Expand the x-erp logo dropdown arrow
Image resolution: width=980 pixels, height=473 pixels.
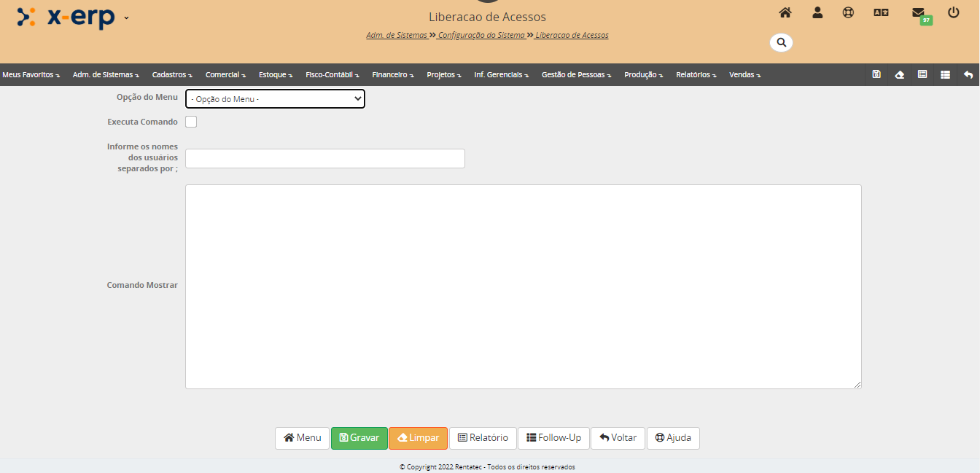(126, 17)
